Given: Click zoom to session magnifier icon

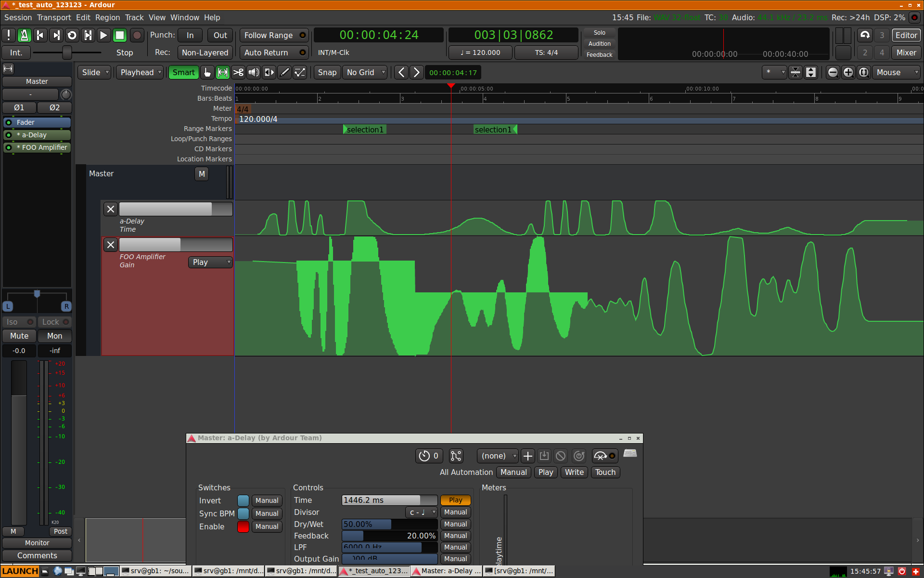Looking at the screenshot, I should click(864, 73).
